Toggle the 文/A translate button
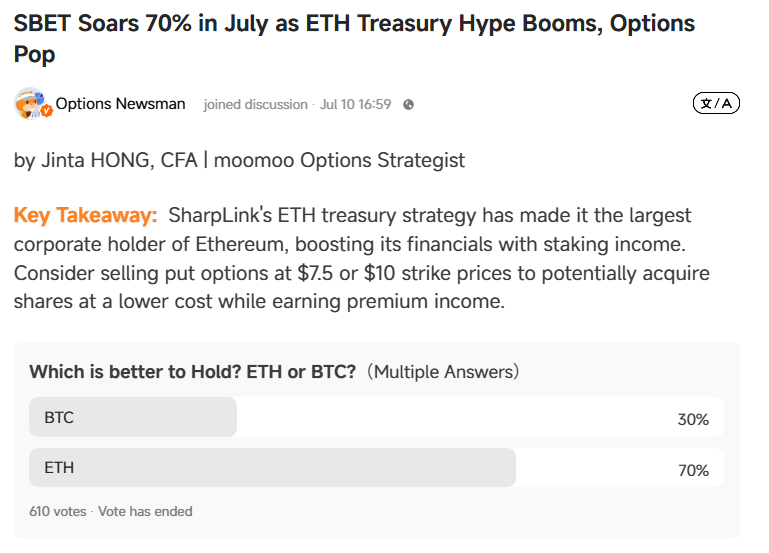The width and height of the screenshot is (769, 553). click(716, 103)
